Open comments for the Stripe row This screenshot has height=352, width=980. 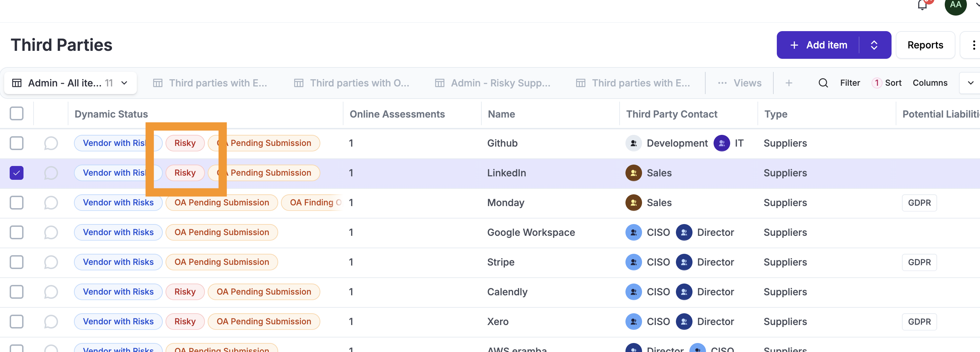[x=50, y=262]
